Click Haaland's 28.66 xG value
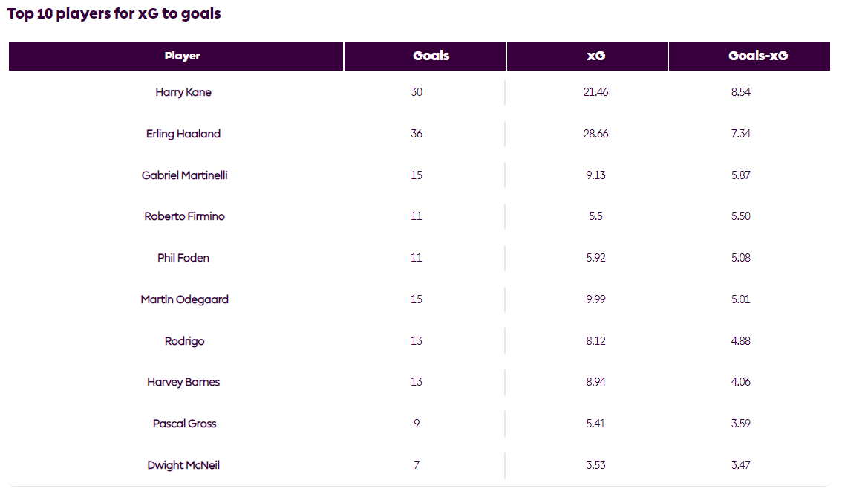Screen dimensions: 868x489 (595, 134)
